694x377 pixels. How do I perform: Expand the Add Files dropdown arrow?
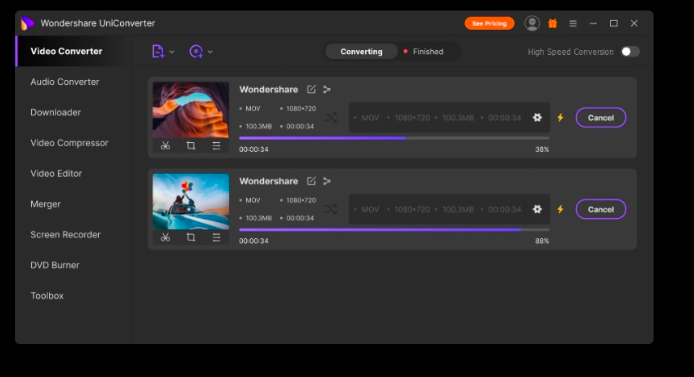(172, 52)
